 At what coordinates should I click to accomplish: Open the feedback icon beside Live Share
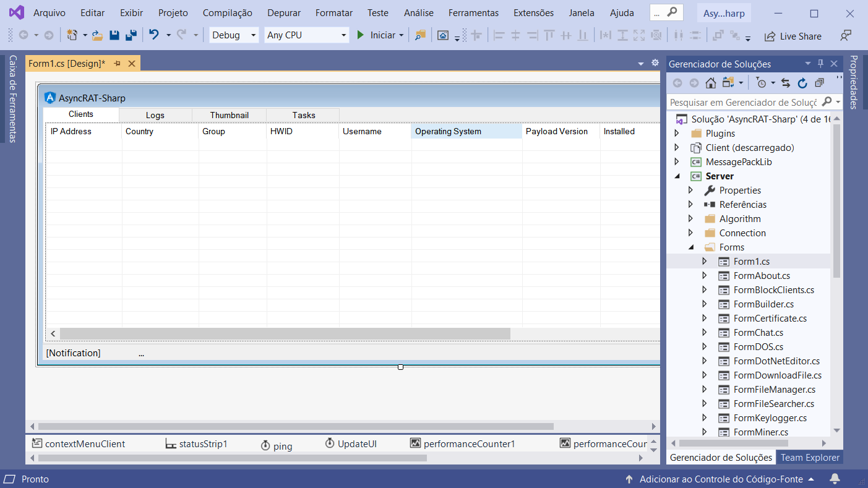pos(846,36)
